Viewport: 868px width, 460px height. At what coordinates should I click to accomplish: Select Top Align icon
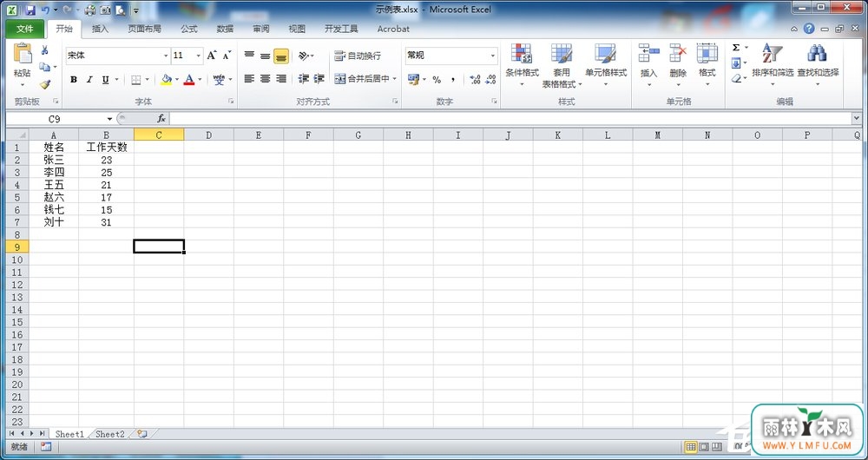point(250,56)
